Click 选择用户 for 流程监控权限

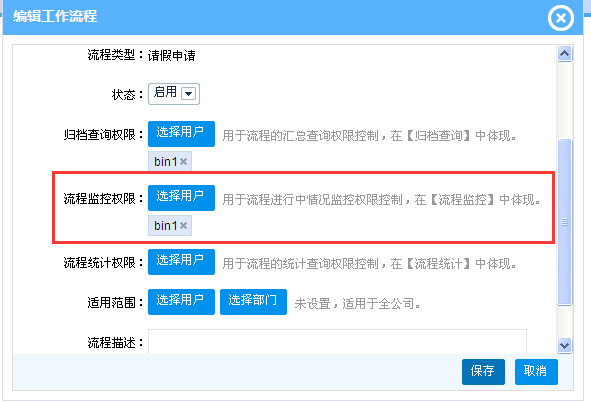[x=181, y=198]
